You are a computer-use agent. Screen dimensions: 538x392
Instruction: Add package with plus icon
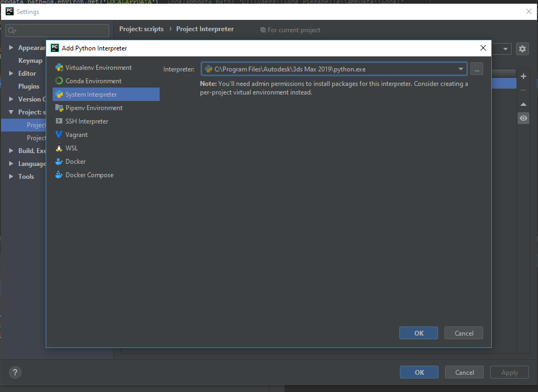pos(523,76)
